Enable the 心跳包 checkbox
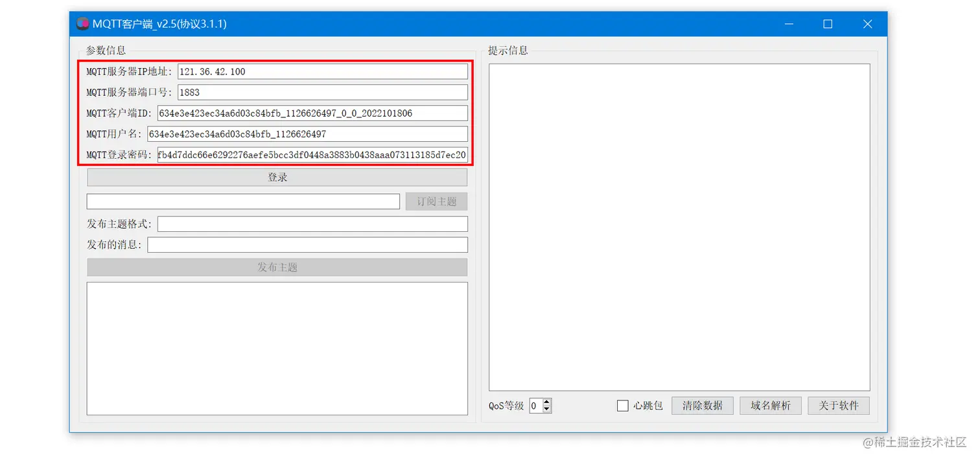980x462 pixels. point(623,406)
